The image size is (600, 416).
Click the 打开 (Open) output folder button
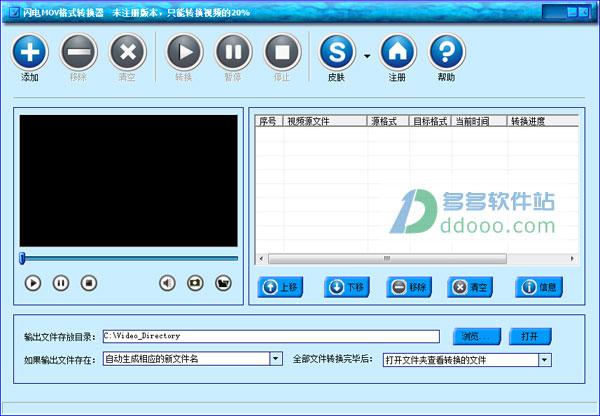tap(530, 336)
